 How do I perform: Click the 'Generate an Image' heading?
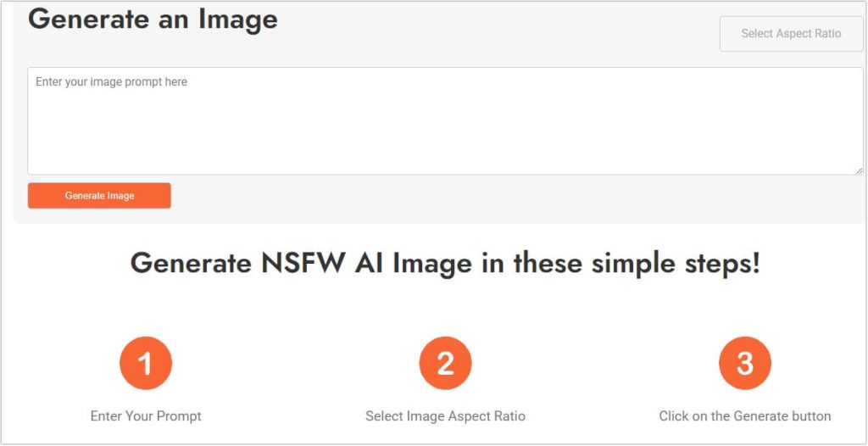pos(153,19)
